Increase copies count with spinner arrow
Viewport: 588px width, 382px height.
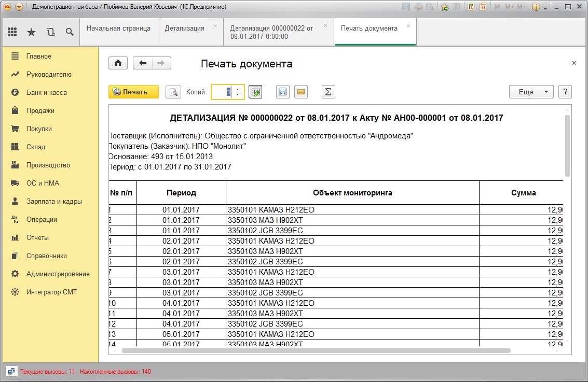[237, 89]
